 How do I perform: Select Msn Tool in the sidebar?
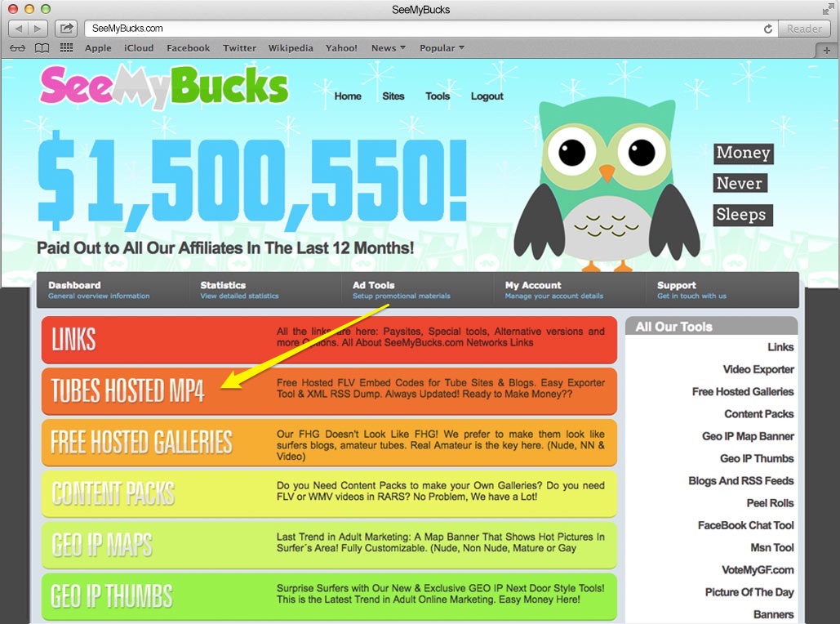pos(772,547)
